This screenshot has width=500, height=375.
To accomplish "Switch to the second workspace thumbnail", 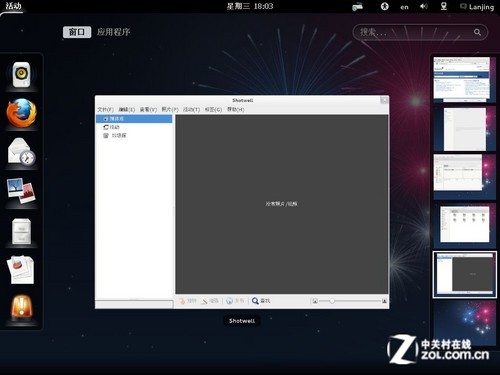I will 464,129.
